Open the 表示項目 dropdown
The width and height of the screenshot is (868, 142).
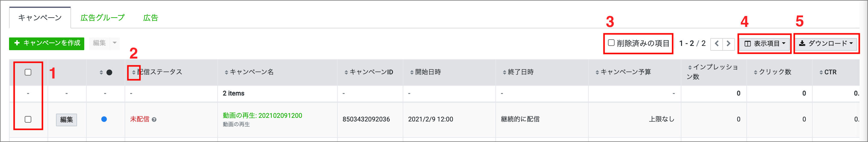pos(764,44)
